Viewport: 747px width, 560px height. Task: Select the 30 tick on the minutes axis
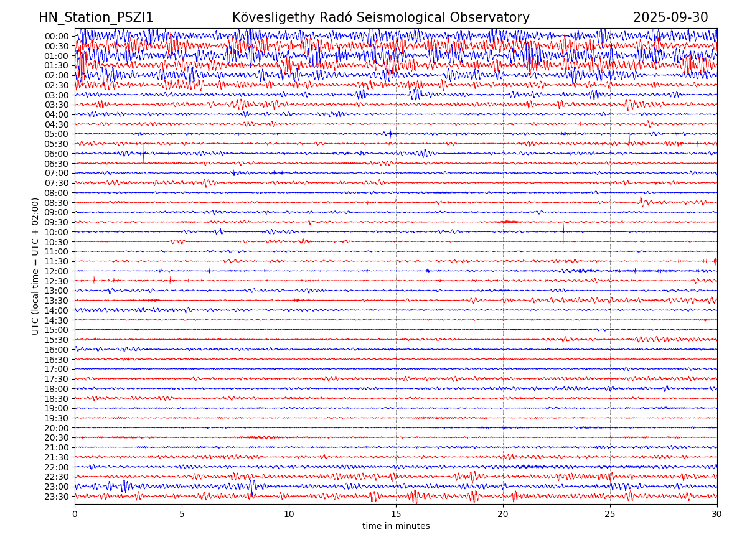[x=717, y=515]
